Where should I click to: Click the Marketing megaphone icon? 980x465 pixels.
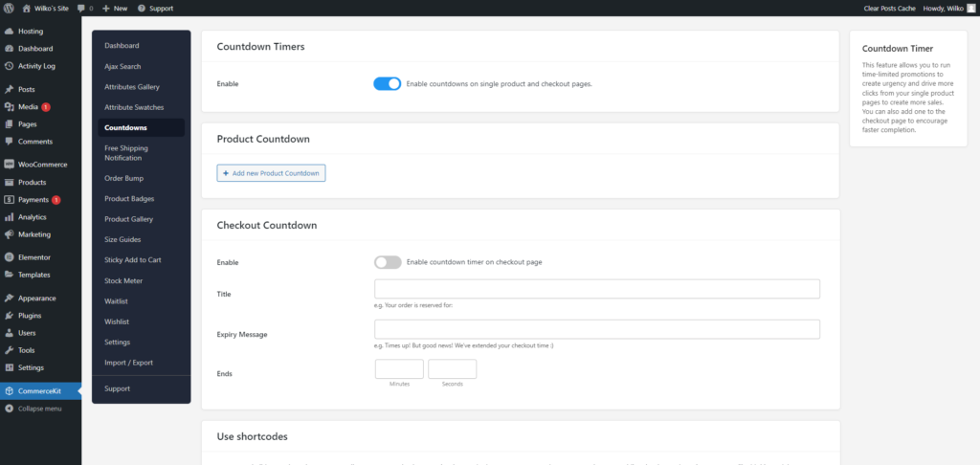tap(9, 234)
